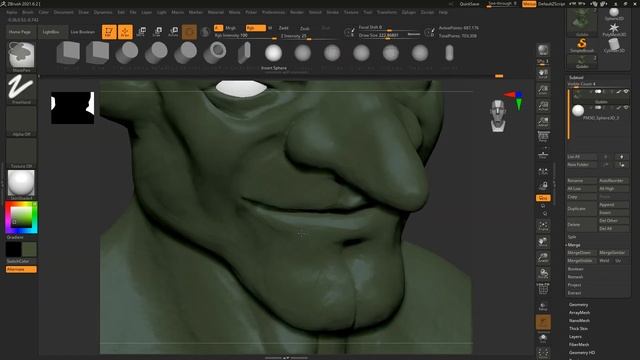Expand the Thick Skin subpalette
Image resolution: width=640 pixels, height=360 pixels.
click(578, 329)
